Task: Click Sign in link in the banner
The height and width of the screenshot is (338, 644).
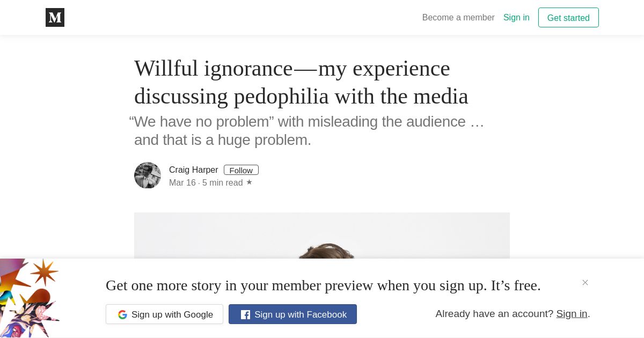Action: click(x=572, y=314)
